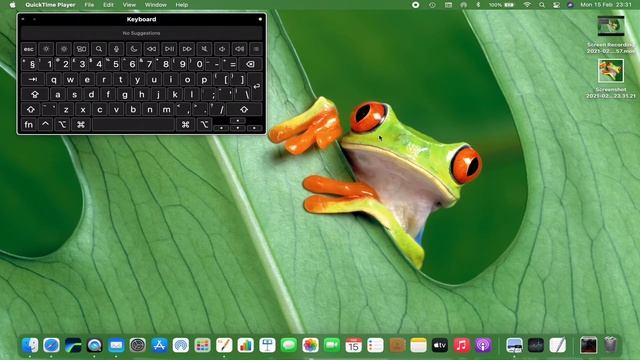Open Spotlight search in menu bar
Screen dimensions: 640x360
pyautogui.click(x=542, y=5)
